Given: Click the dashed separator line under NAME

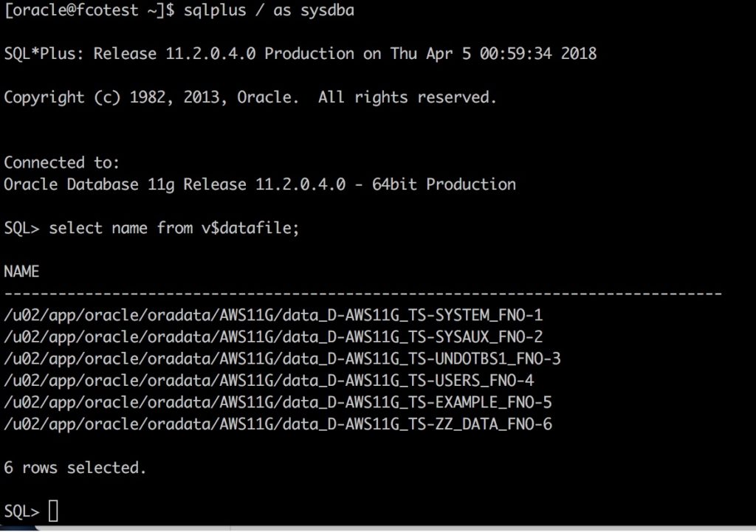Looking at the screenshot, I should pos(362,294).
